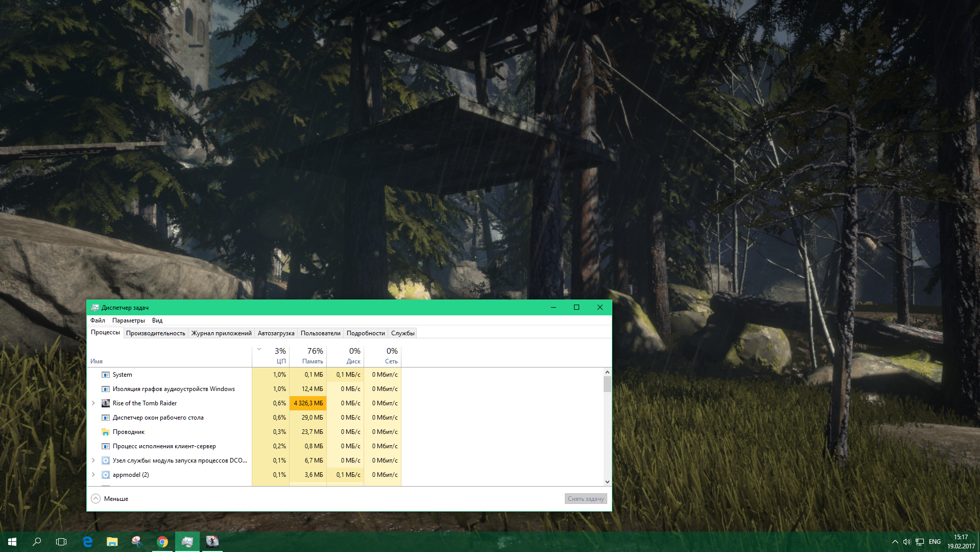Sort processes by the Сеть column header
This screenshot has width=980, height=552.
click(x=383, y=356)
